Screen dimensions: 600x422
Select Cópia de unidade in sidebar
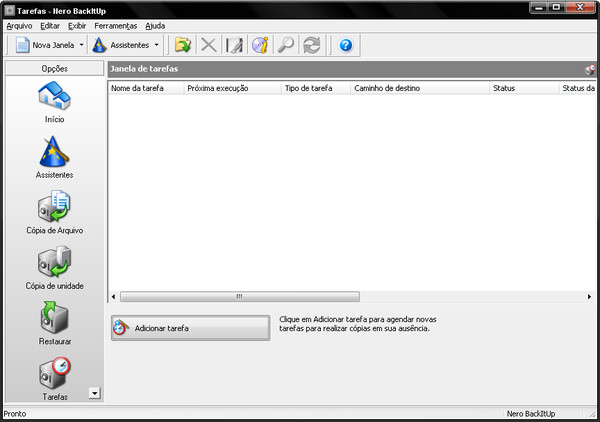54,268
